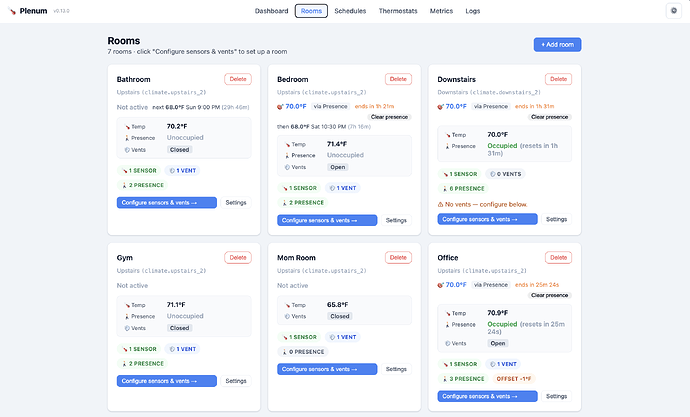The width and height of the screenshot is (690, 417).
Task: Click the Office OFFSET -1°F badge
Action: click(x=514, y=379)
